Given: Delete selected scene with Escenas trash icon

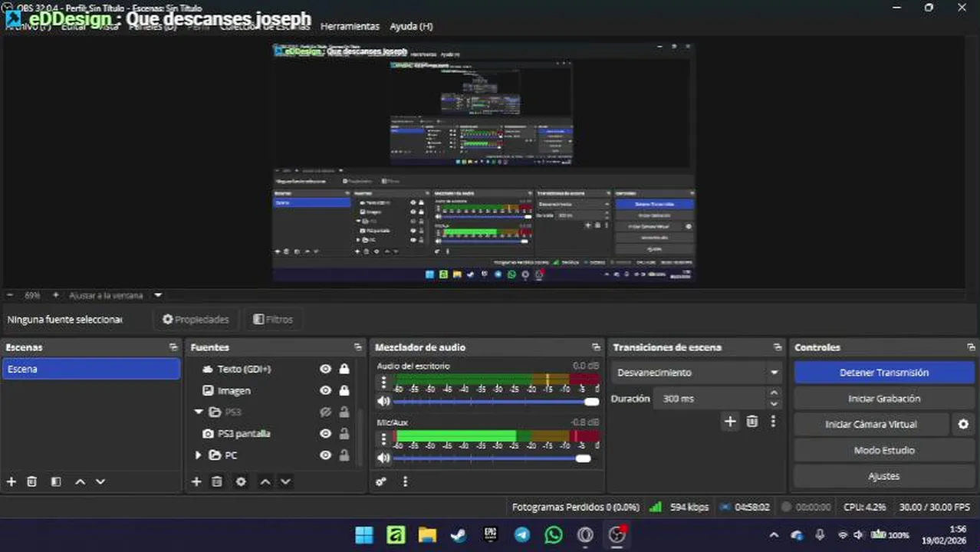Looking at the screenshot, I should pyautogui.click(x=32, y=481).
